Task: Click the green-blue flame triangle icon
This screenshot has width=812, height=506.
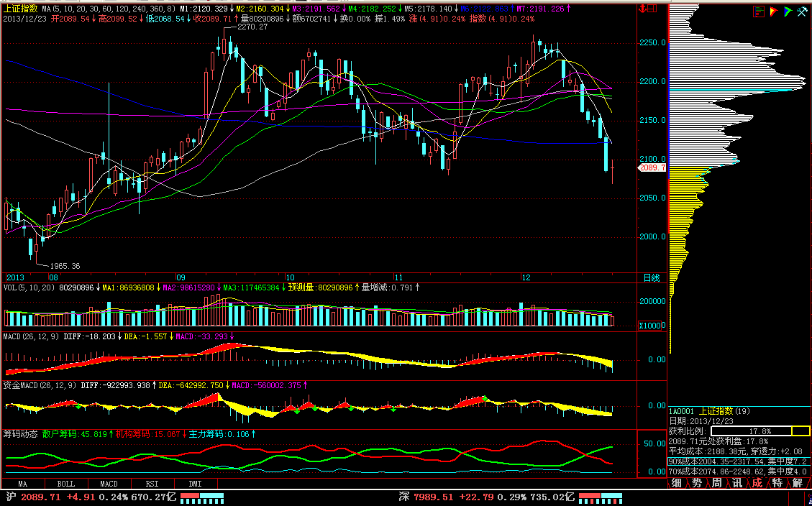Action: point(788,11)
